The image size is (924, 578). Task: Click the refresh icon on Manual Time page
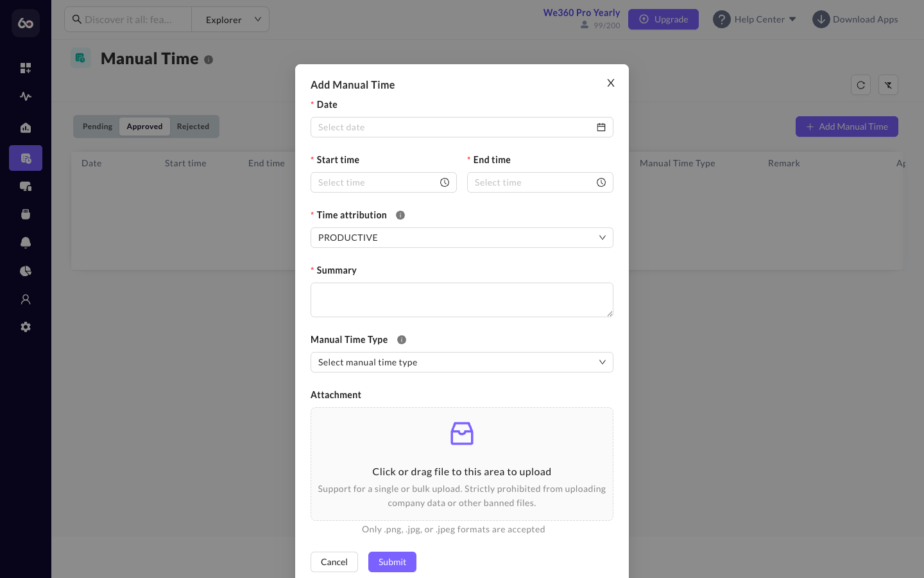coord(861,85)
